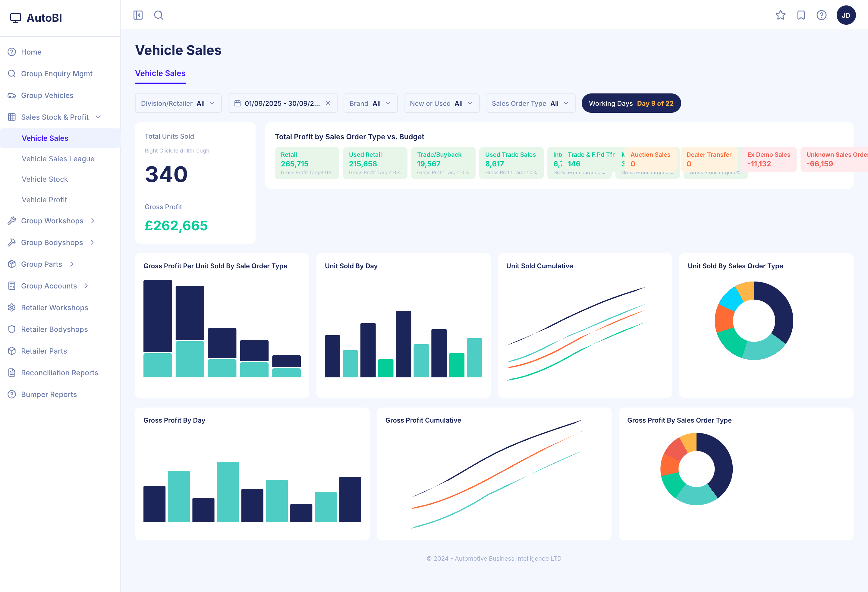The width and height of the screenshot is (868, 592).
Task: Open the search magnifier icon
Action: (x=158, y=15)
